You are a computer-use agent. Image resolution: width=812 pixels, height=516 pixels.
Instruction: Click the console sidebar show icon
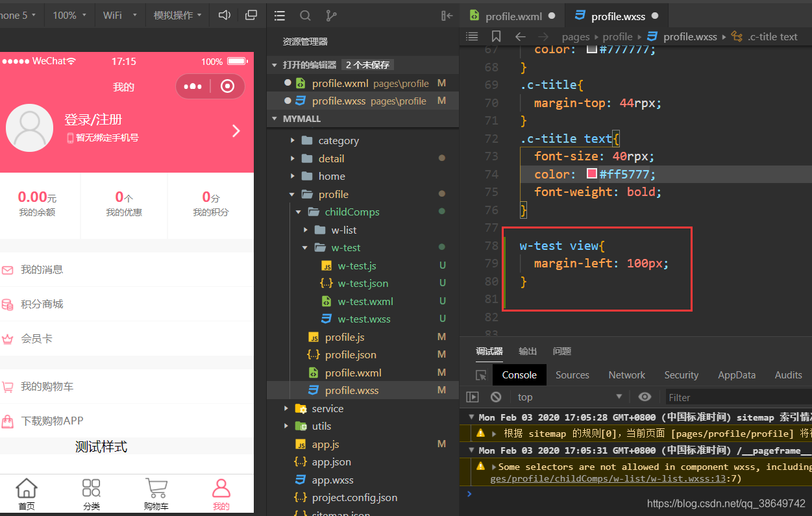[473, 397]
